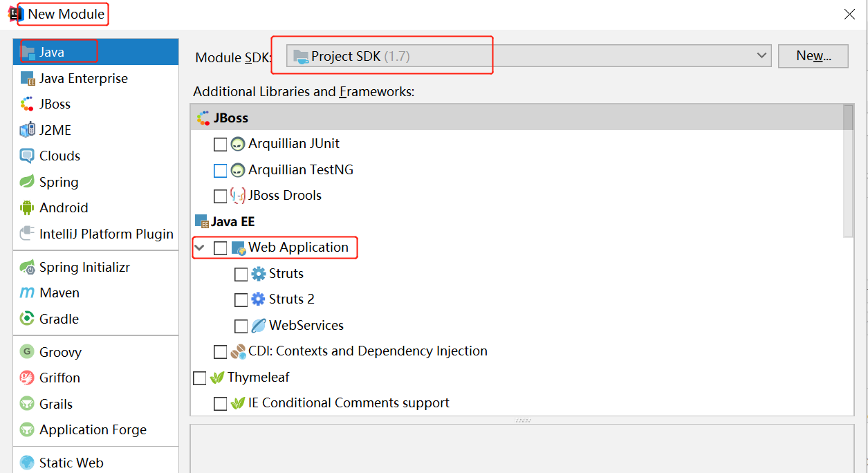The image size is (868, 473).
Task: Click the JBoss icon in sidebar
Action: click(27, 104)
